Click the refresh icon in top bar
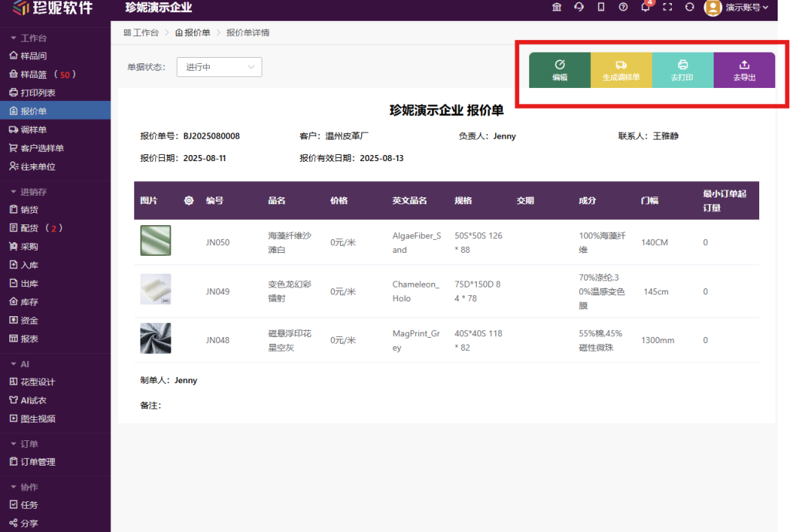 click(x=690, y=8)
